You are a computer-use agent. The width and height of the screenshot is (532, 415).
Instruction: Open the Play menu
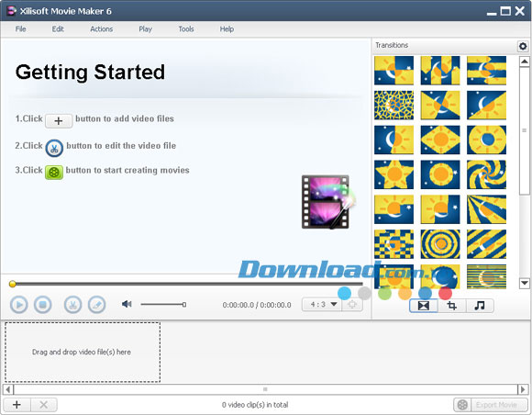pos(145,29)
